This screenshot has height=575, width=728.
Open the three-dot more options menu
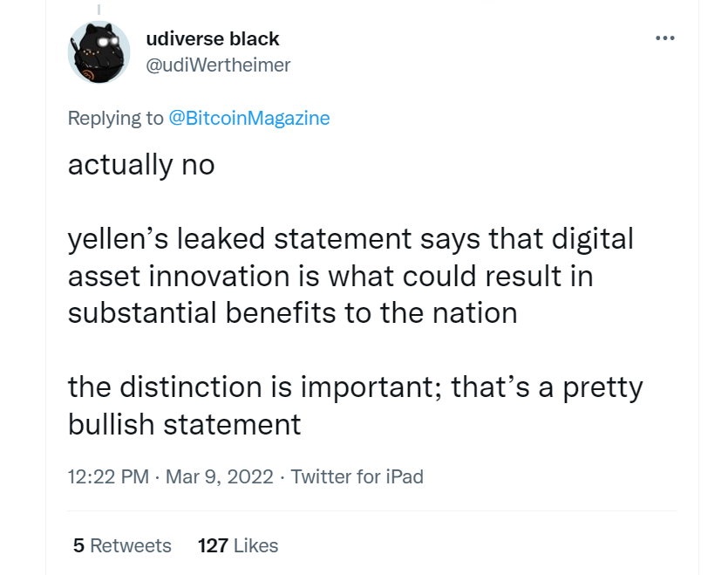tap(664, 38)
